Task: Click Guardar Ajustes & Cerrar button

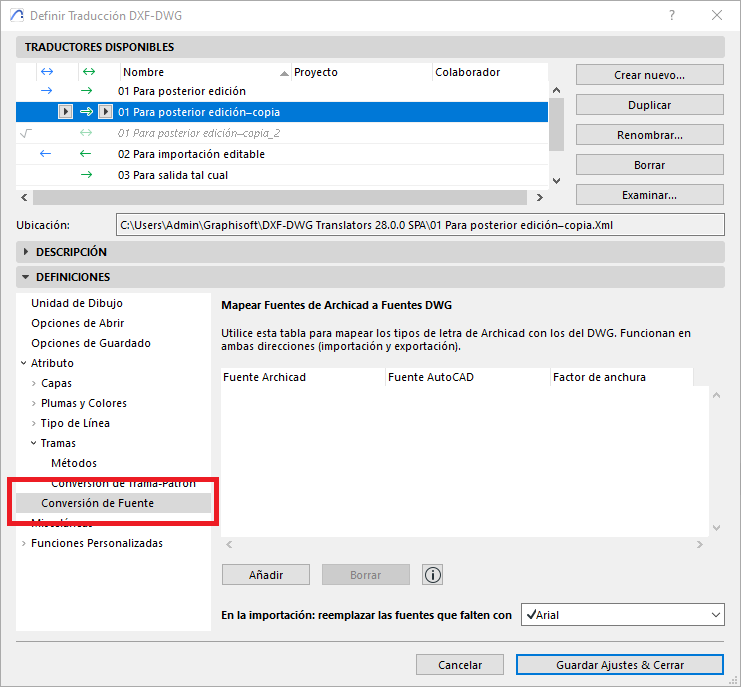Action: pos(619,665)
